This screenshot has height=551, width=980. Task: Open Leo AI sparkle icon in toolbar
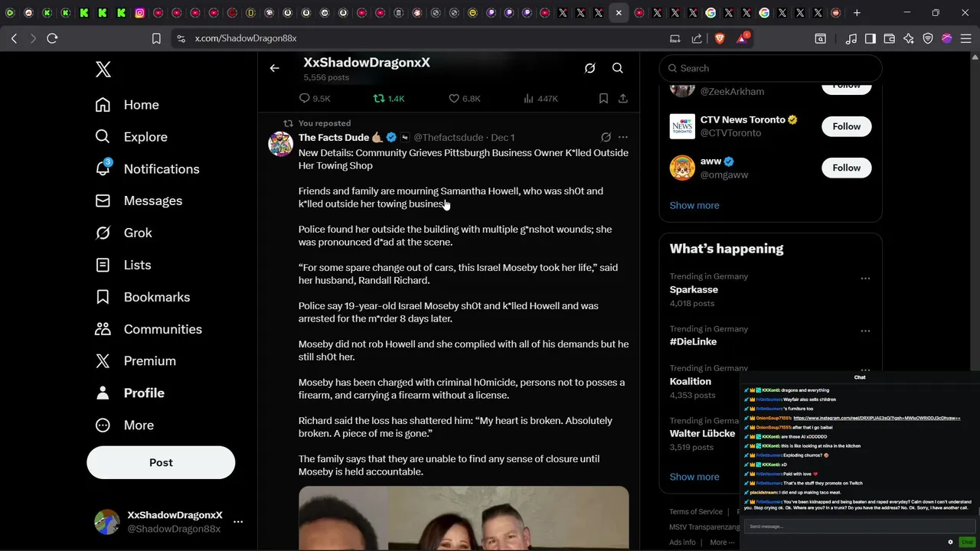tap(909, 38)
